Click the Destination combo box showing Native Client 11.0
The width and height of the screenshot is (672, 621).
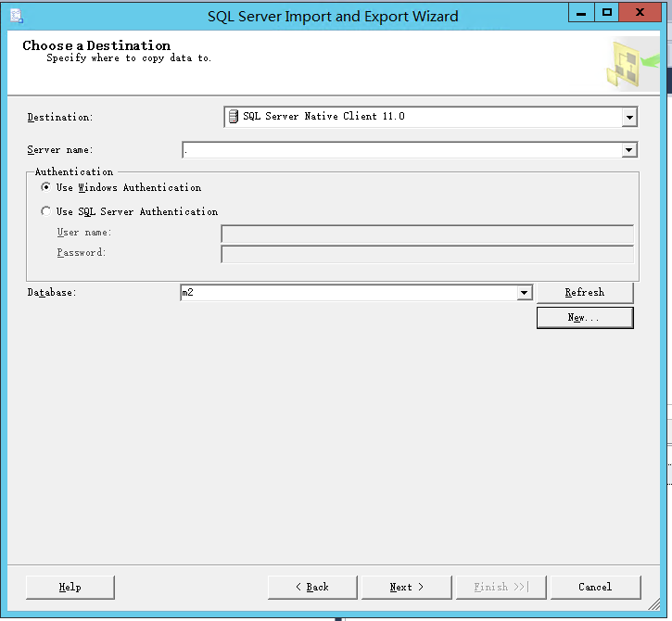pos(431,117)
